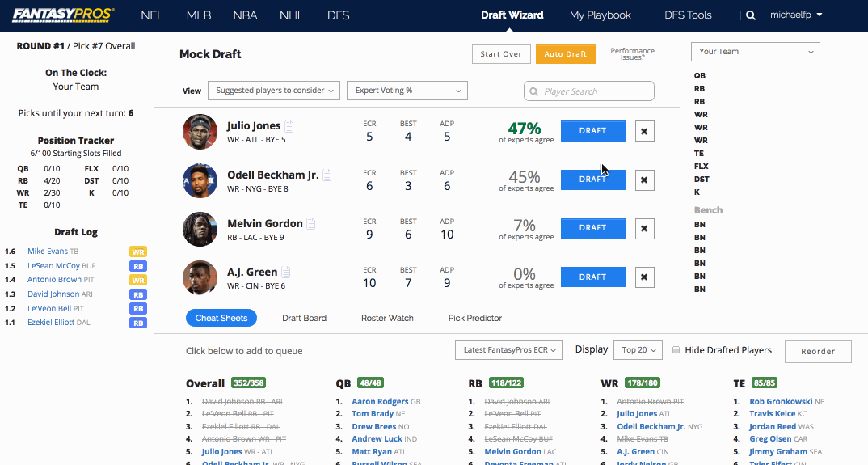Click A.J. Green player photo

(200, 277)
